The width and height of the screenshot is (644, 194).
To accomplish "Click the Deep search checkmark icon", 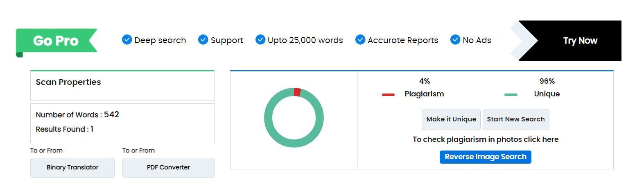I will tap(127, 40).
